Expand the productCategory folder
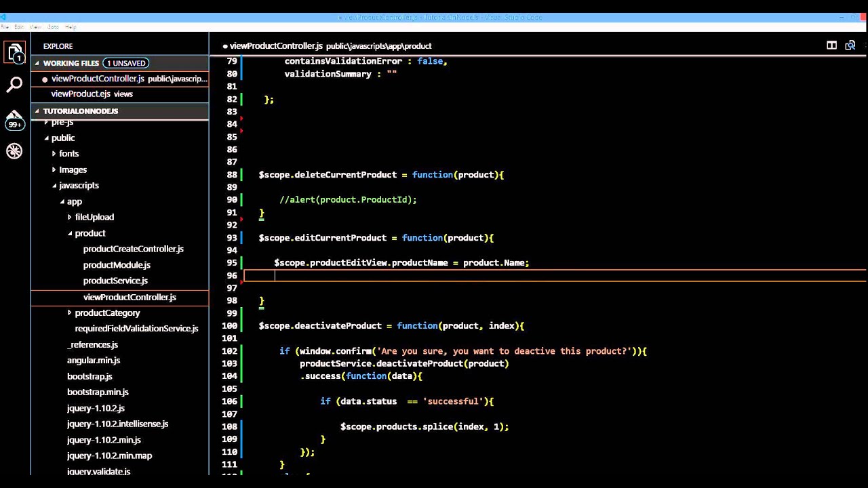 pyautogui.click(x=70, y=313)
